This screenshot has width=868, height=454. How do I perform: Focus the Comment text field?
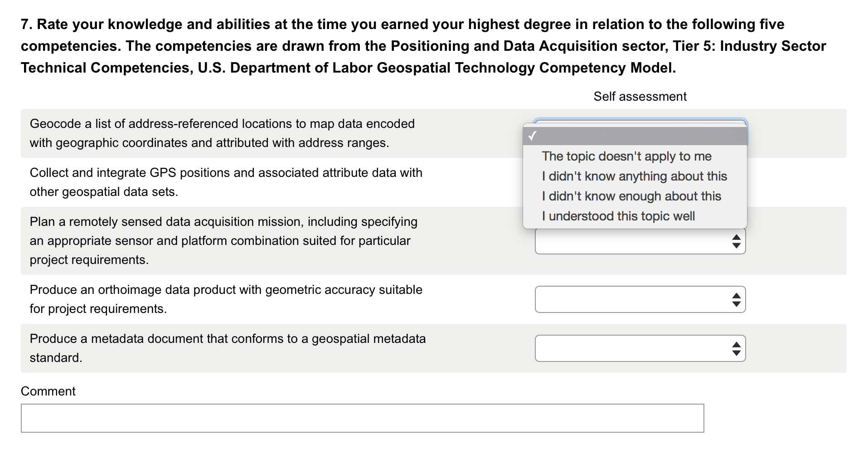pyautogui.click(x=362, y=418)
